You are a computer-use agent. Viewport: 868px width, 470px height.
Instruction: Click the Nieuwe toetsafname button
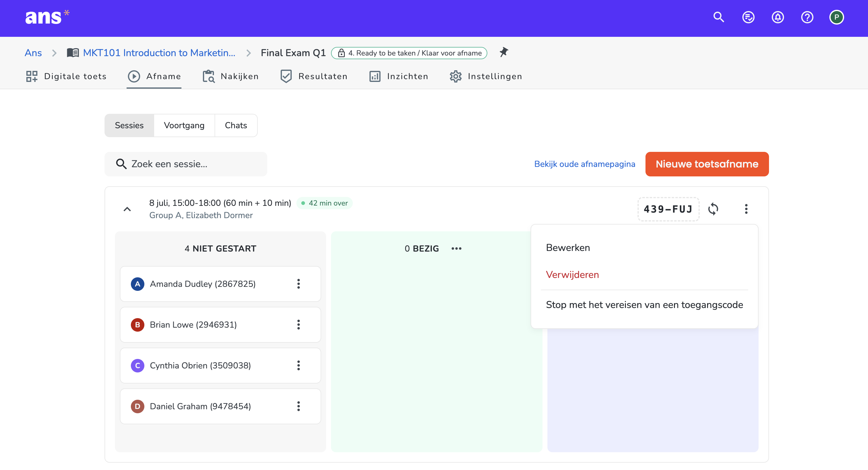(707, 164)
